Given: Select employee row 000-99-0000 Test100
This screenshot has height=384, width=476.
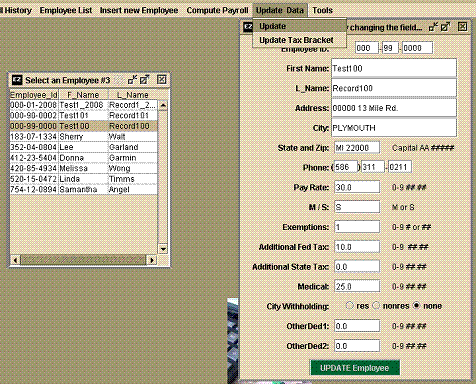Looking at the screenshot, I should (x=83, y=126).
